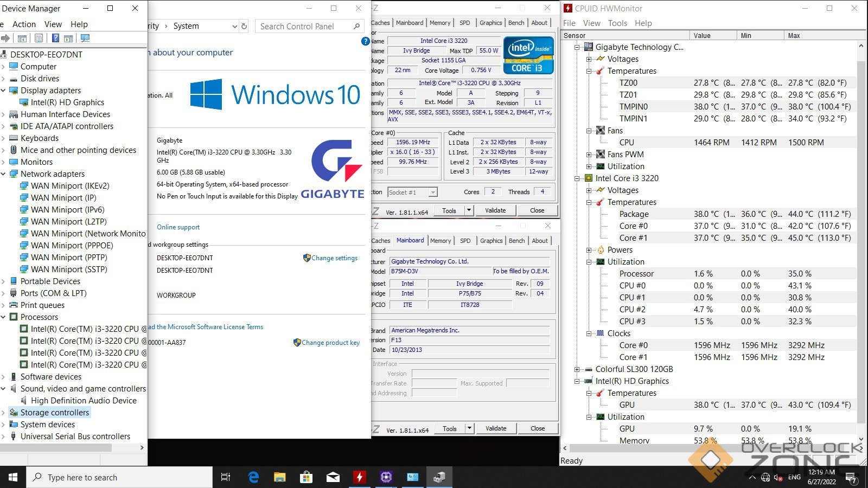Switch to CPU-Z via purple chip taskbar icon
This screenshot has width=868, height=488.
coord(386,477)
